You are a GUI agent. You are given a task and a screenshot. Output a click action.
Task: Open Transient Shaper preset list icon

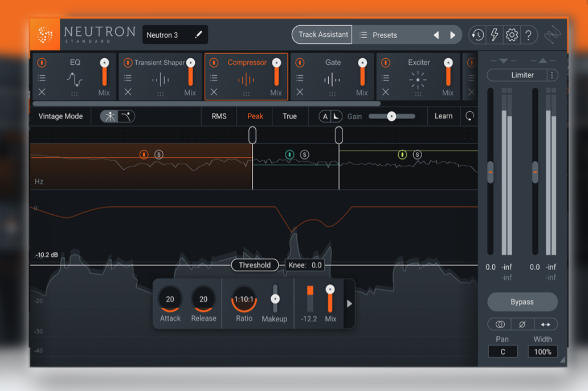pyautogui.click(x=128, y=78)
